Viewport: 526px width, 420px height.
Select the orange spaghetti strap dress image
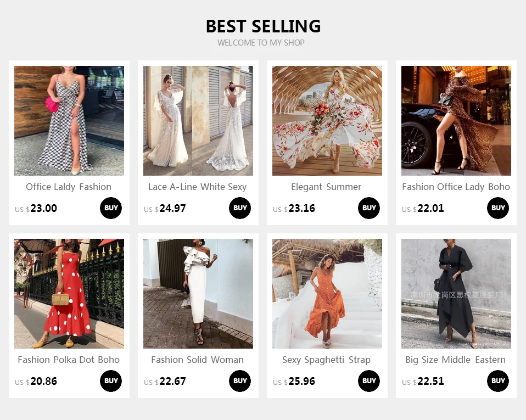(327, 294)
